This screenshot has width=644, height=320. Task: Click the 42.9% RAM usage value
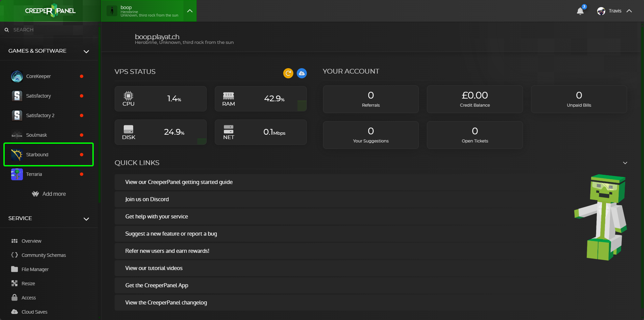pyautogui.click(x=274, y=99)
